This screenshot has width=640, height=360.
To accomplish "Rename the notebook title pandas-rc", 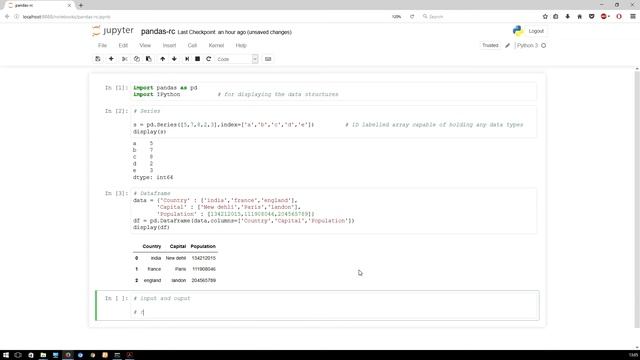I will click(158, 31).
